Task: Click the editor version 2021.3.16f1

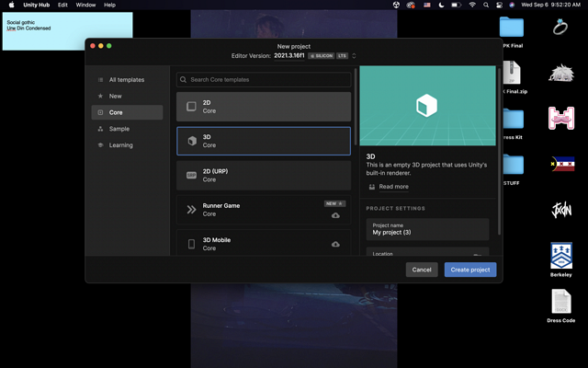Action: coord(289,55)
